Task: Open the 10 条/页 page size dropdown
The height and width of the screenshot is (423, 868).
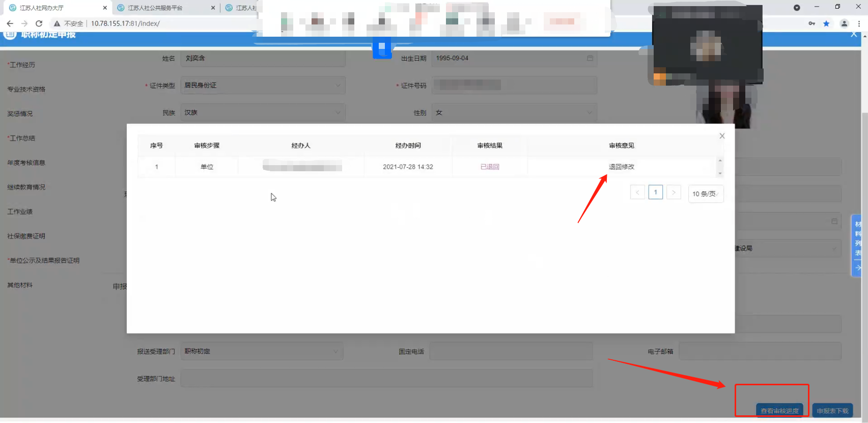Action: [x=706, y=194]
